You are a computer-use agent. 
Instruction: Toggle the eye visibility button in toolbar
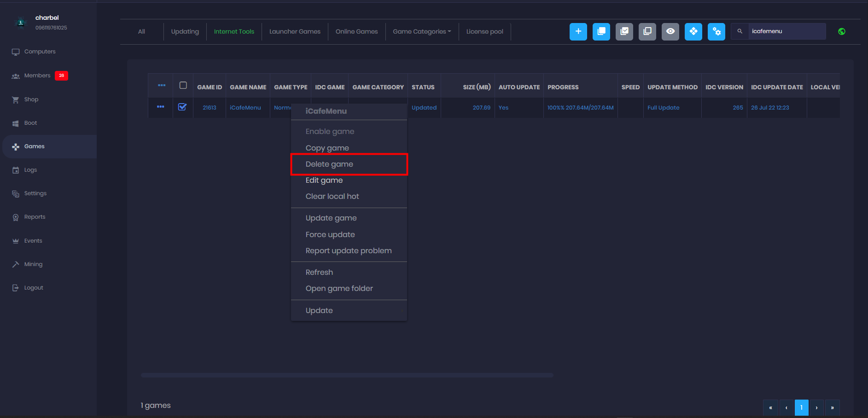670,31
